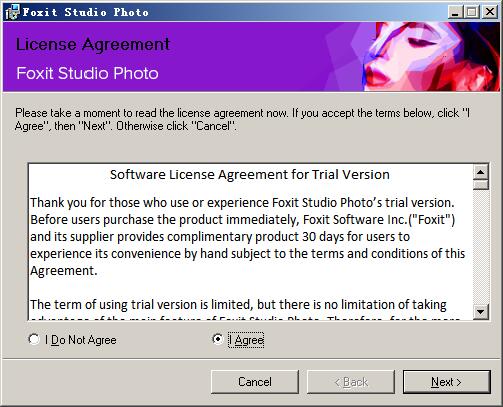
Task: Proceed with the Next button
Action: (x=447, y=382)
